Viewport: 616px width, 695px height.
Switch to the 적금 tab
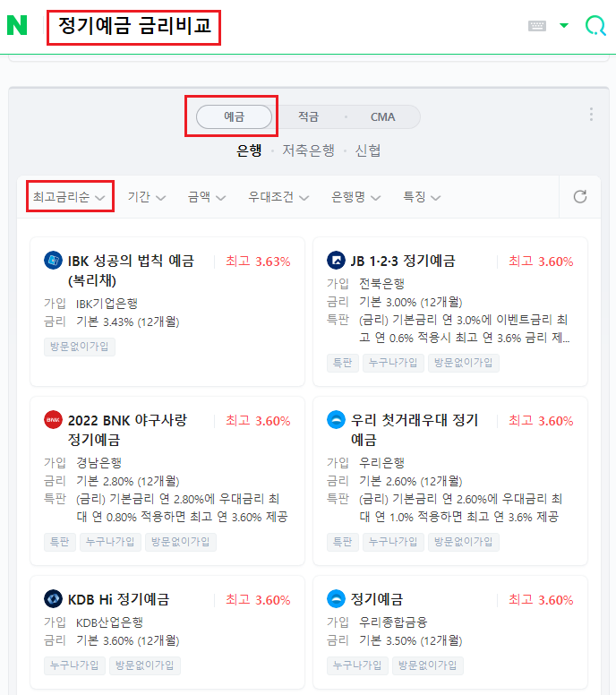(308, 117)
